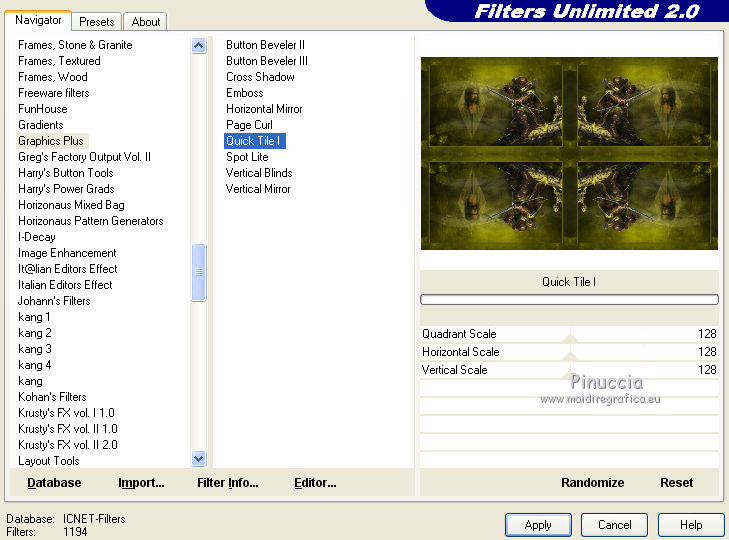Select the Vertical Blinds filter
Image resolution: width=729 pixels, height=540 pixels.
(x=259, y=173)
